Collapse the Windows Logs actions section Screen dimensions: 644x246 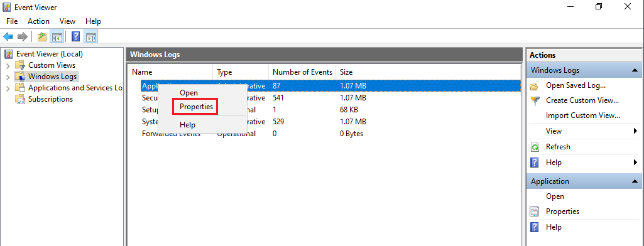coord(635,70)
